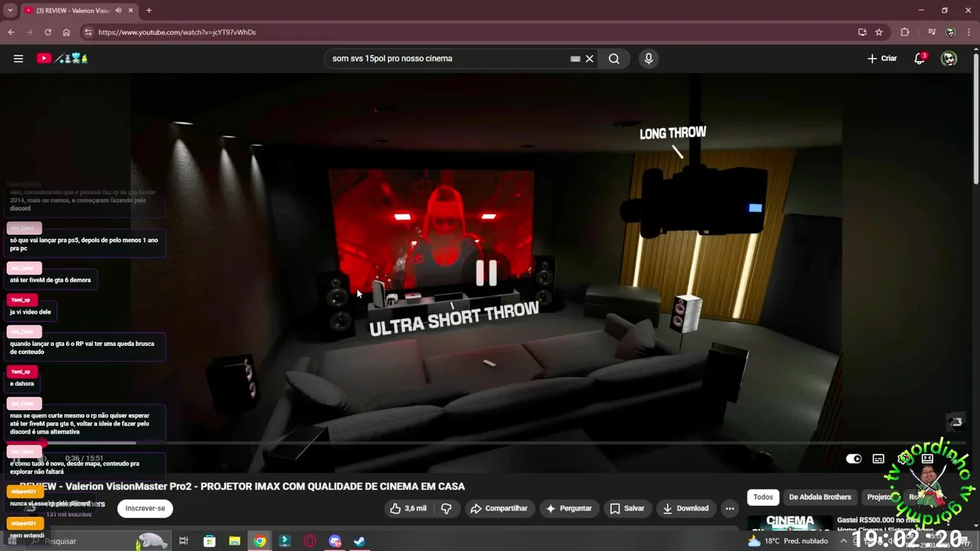The width and height of the screenshot is (980, 551).
Task: Open the YouTube hamburger guide menu
Action: (x=18, y=58)
